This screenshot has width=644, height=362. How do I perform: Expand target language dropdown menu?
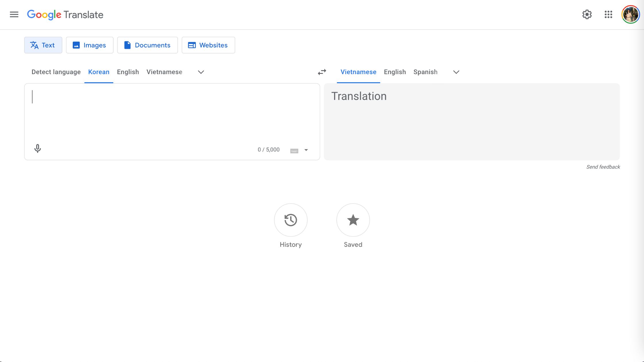point(456,72)
